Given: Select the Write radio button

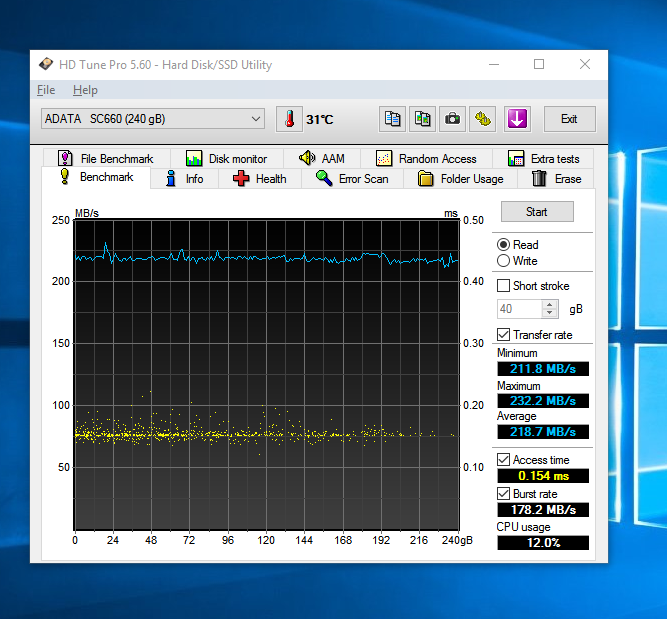Looking at the screenshot, I should click(503, 261).
